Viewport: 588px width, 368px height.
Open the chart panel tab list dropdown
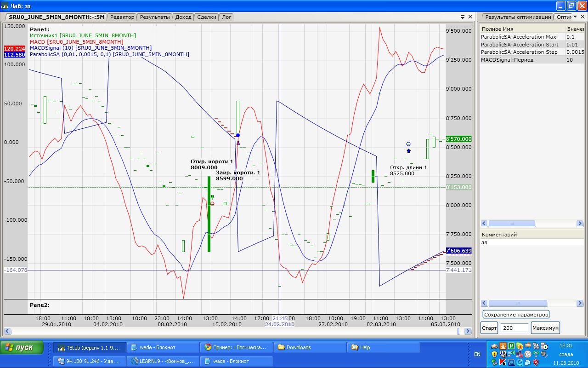tap(463, 17)
